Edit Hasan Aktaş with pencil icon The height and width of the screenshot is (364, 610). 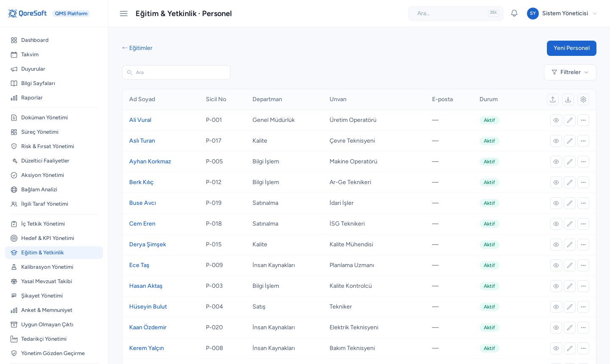[570, 286]
